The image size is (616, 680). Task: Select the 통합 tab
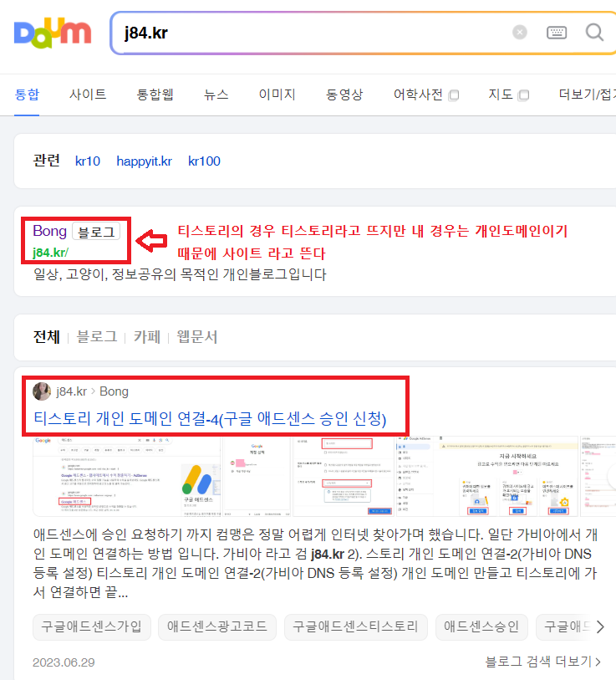coord(27,95)
